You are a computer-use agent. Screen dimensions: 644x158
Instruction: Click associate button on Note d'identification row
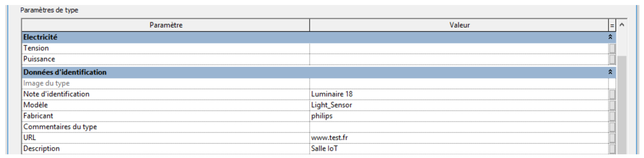pos(612,94)
